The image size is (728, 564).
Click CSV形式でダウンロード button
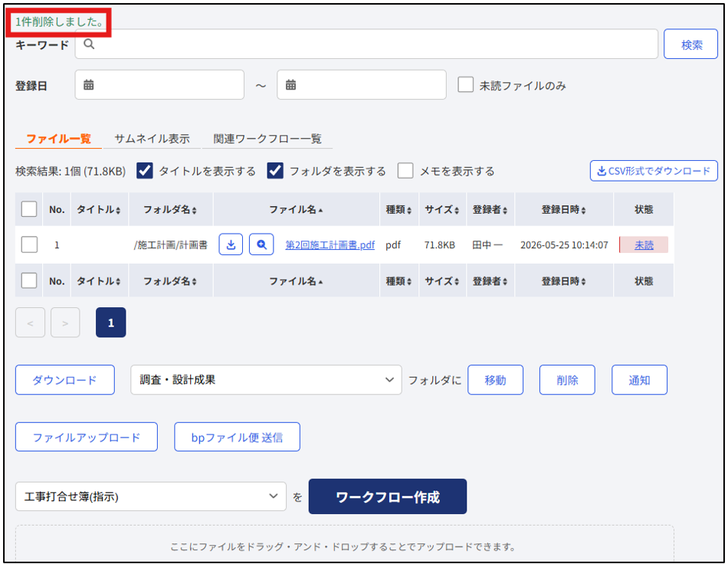coord(654,171)
